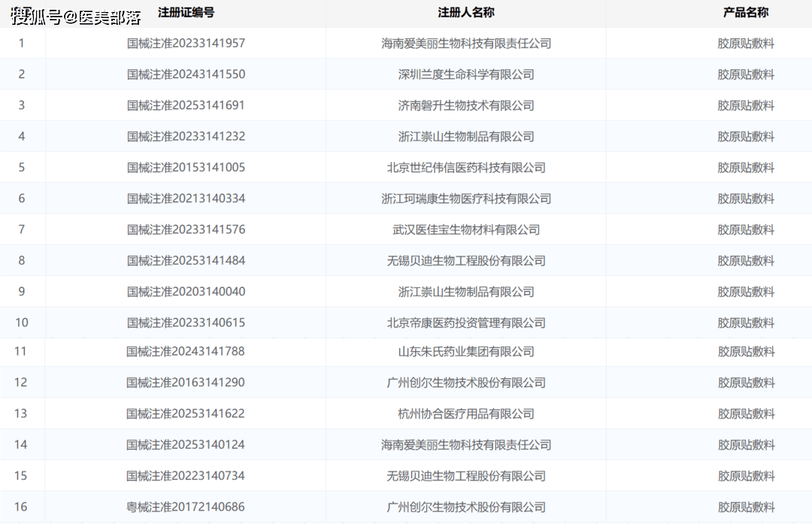Screen dimensions: 812x524
Task: Select registration number 国械注准20163141290
Action: [186, 383]
